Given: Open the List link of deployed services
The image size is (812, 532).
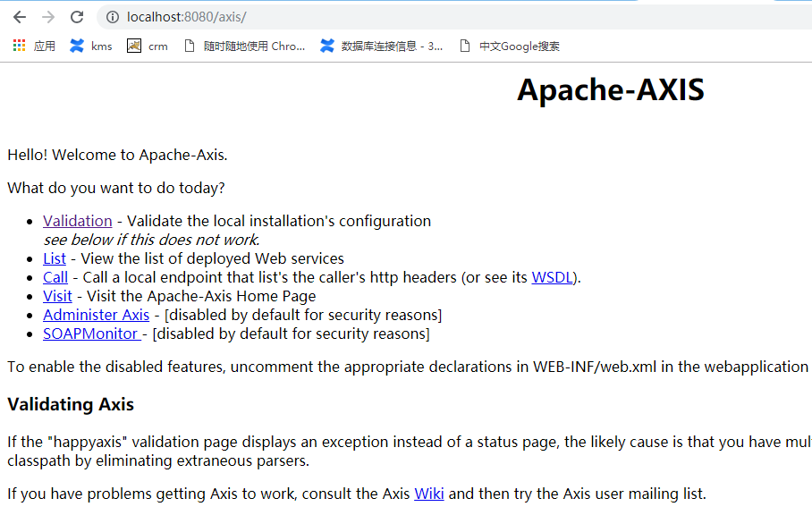Looking at the screenshot, I should [55, 258].
